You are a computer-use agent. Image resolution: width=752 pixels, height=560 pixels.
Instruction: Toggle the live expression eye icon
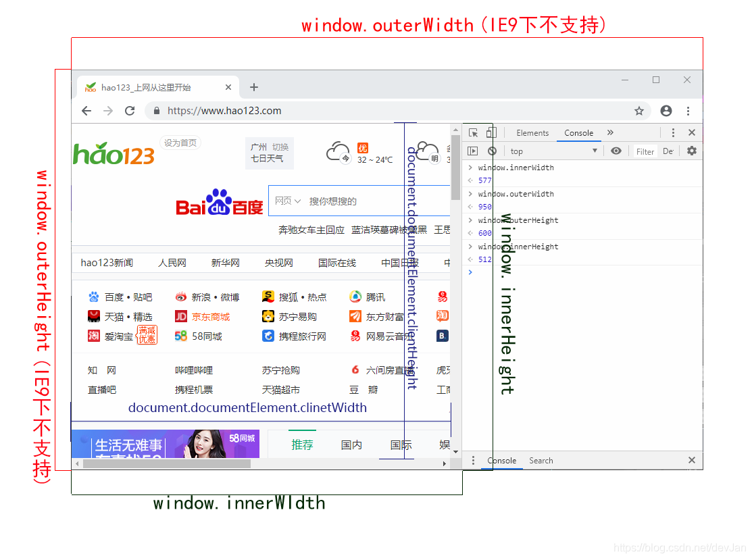[x=616, y=151]
